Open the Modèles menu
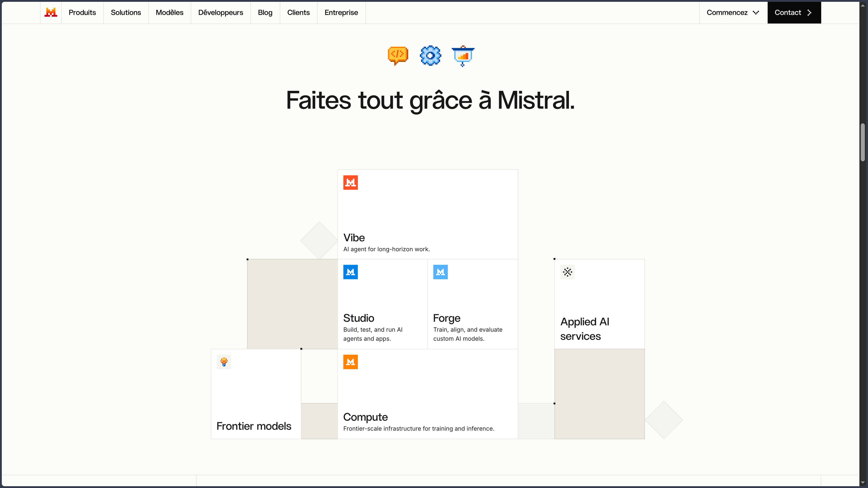This screenshot has width=868, height=488. point(170,12)
